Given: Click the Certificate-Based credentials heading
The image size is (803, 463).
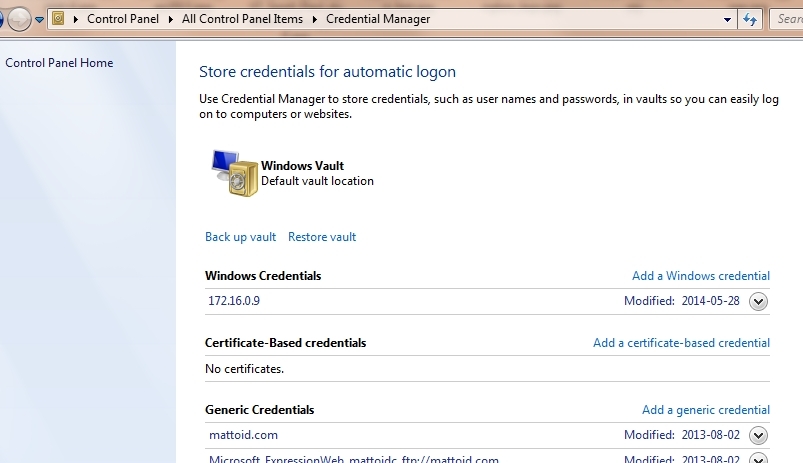Looking at the screenshot, I should [x=285, y=343].
